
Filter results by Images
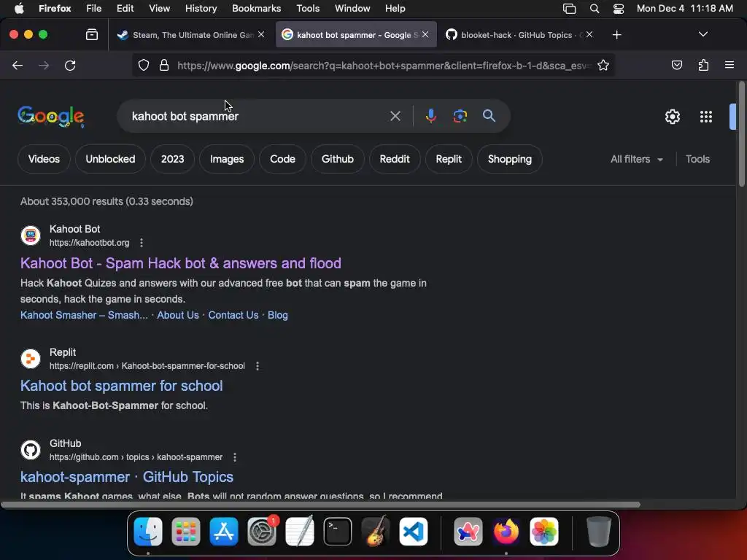click(x=227, y=159)
